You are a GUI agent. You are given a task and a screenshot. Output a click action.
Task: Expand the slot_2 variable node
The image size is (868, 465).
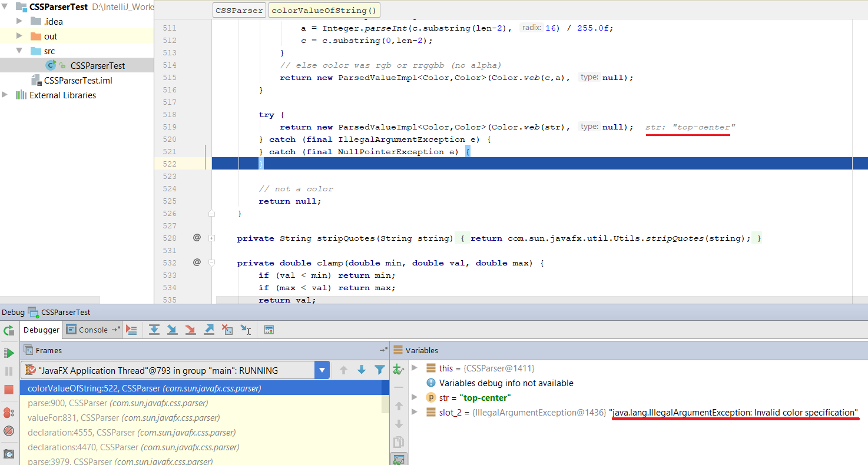pos(415,413)
